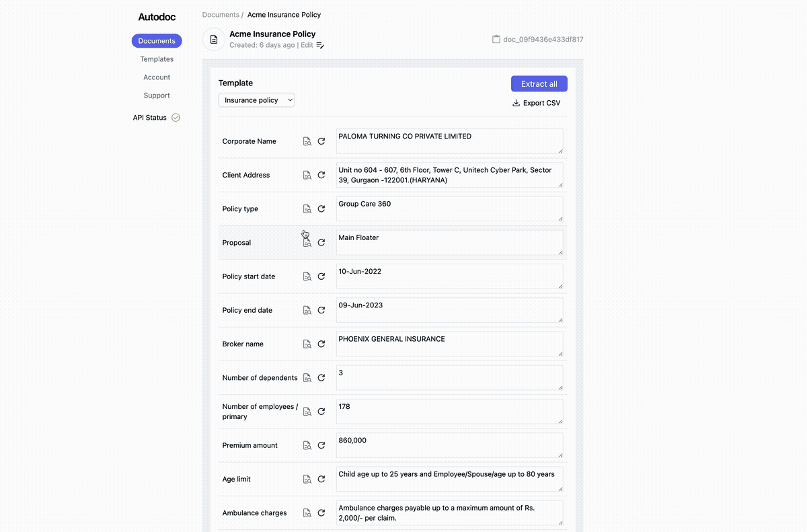Click the find-in-document icon for Ambulance charges
This screenshot has width=807, height=532.
click(x=307, y=512)
